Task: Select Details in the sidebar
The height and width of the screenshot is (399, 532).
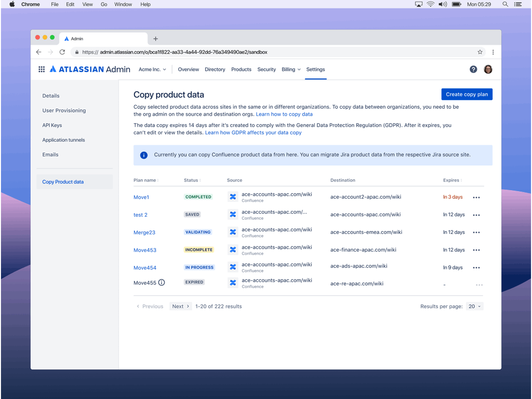Action: [x=51, y=96]
